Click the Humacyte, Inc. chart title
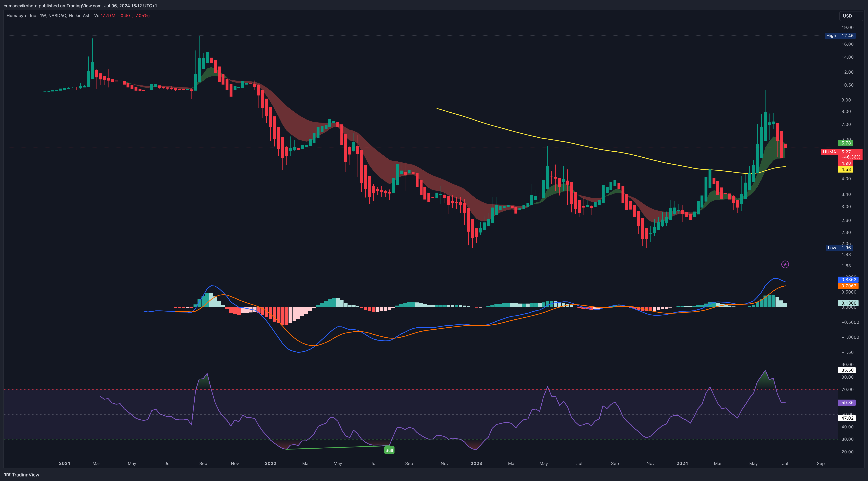The height and width of the screenshot is (481, 868). (x=49, y=15)
